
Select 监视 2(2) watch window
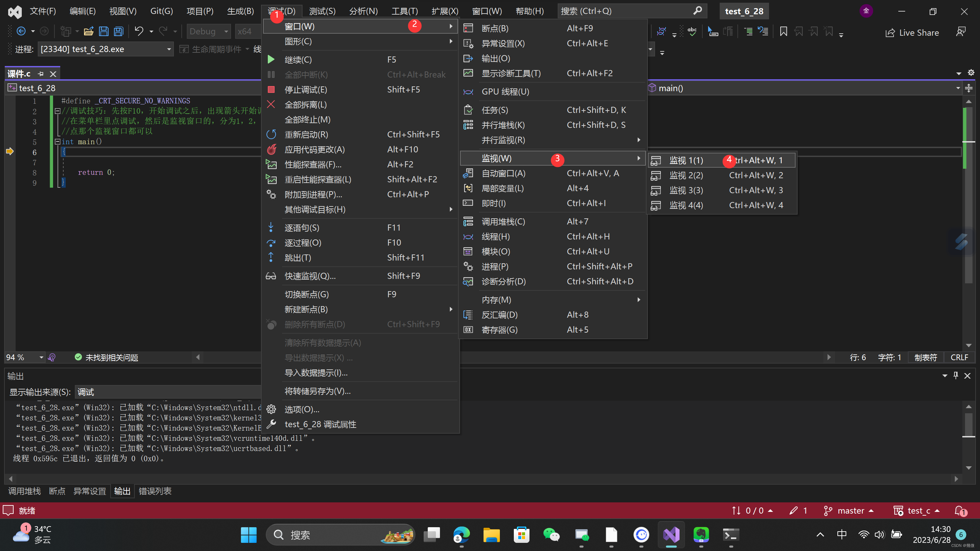pos(721,175)
